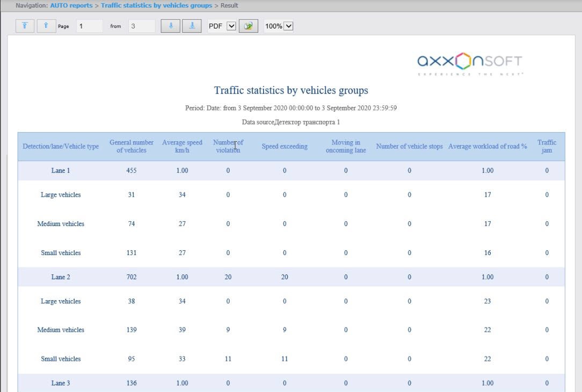This screenshot has width=582, height=392.
Task: Select the Lane 1 row label
Action: tap(61, 171)
